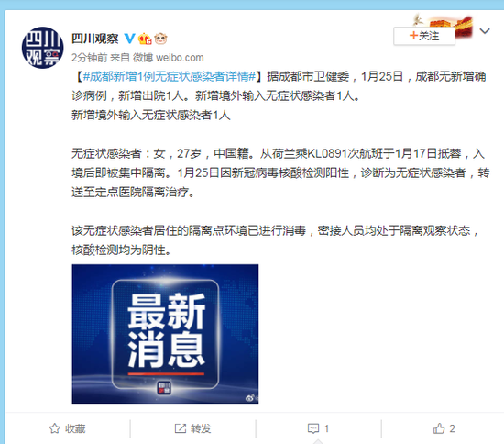Image resolution: width=504 pixels, height=444 pixels.
Task: Click the crown membership badge icon
Action: [145, 39]
